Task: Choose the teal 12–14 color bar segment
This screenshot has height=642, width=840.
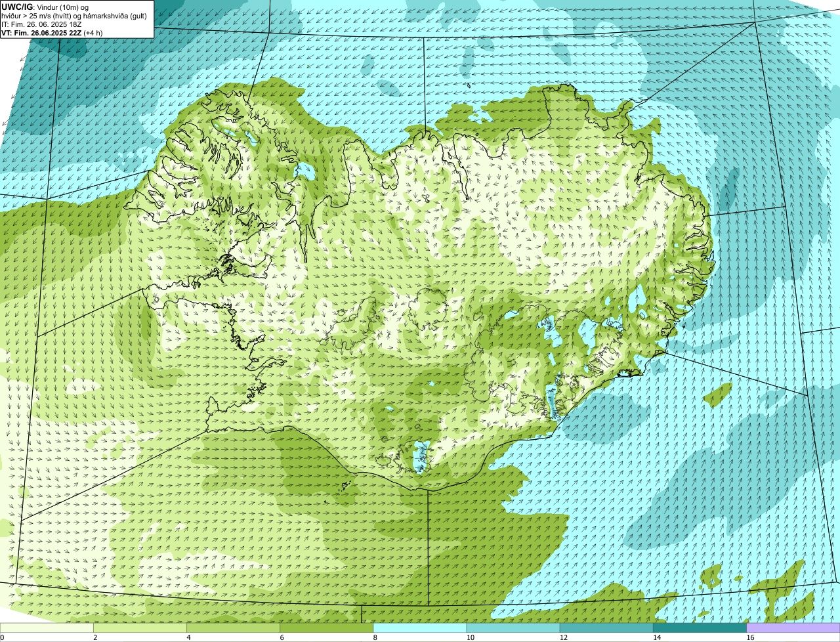Action: [606, 628]
